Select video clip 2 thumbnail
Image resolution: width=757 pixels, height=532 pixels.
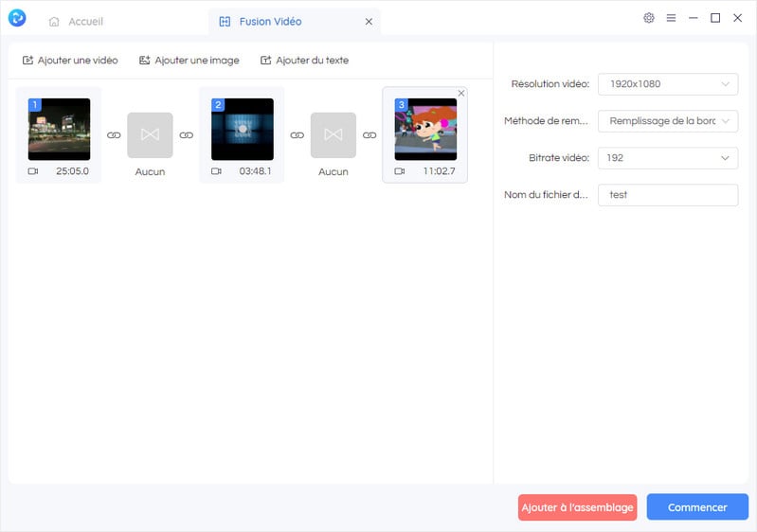243,130
